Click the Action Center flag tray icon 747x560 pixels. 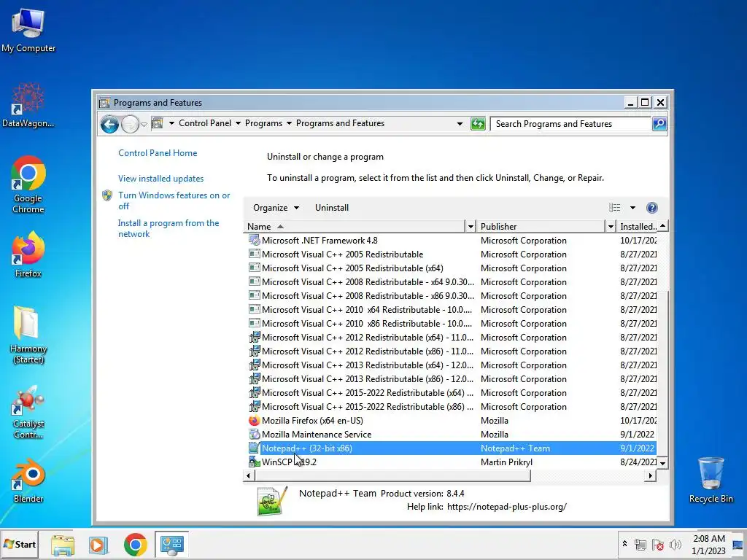[x=658, y=545]
